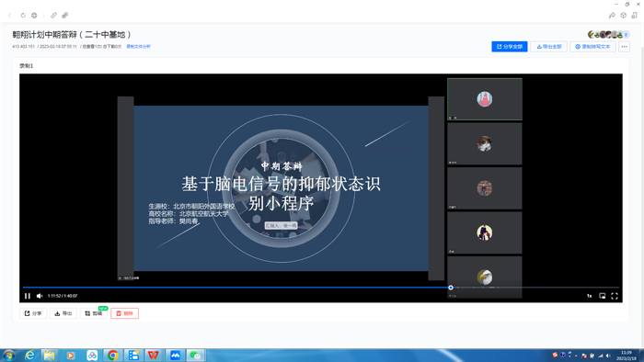Image resolution: width=644 pixels, height=362 pixels.
Task: Click the 剪辑 clip edit button
Action: (94, 313)
